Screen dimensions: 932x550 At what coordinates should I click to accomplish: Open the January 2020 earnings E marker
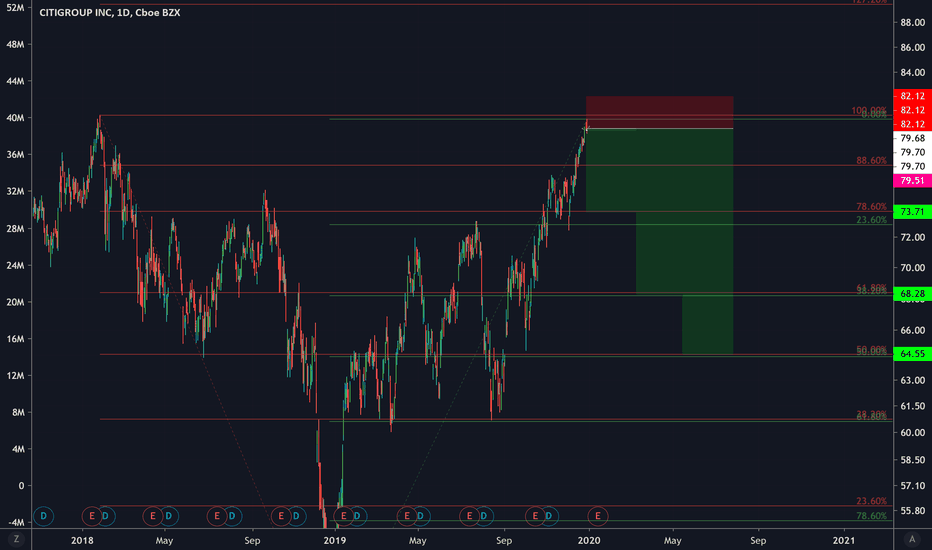598,516
